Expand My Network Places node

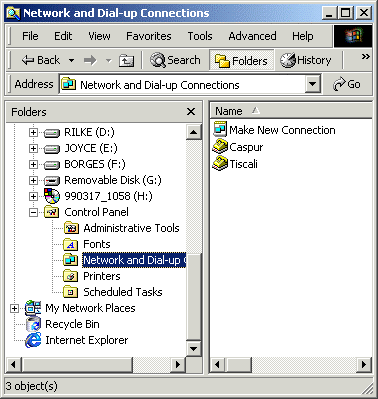[x=14, y=308]
